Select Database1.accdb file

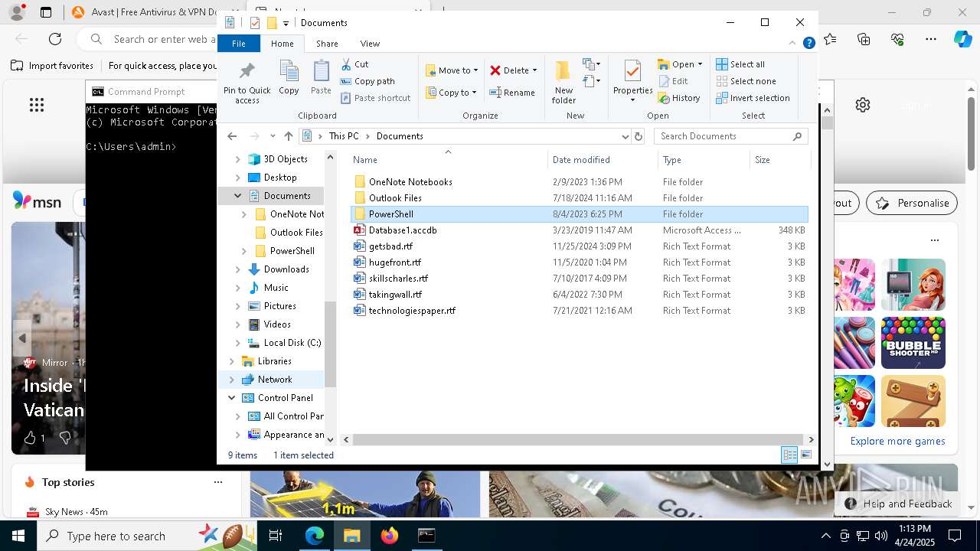click(579, 230)
